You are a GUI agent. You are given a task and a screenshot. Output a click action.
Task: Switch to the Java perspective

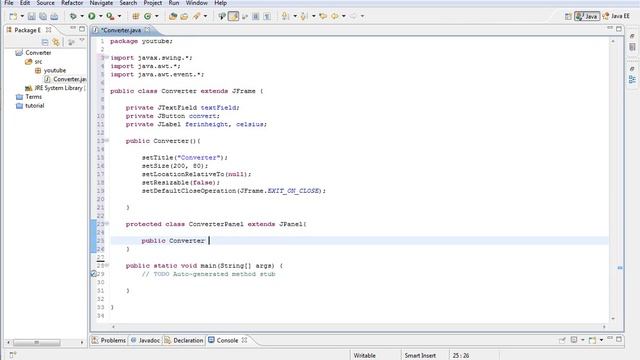point(587,16)
